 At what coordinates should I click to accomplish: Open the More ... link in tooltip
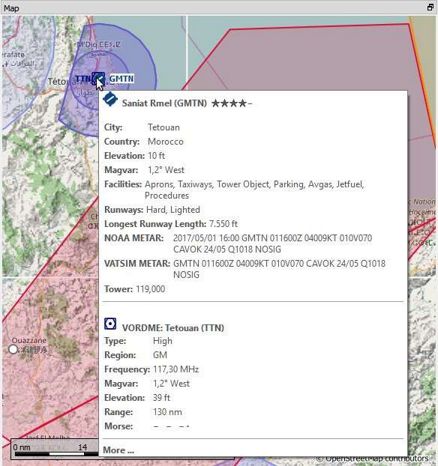point(118,450)
